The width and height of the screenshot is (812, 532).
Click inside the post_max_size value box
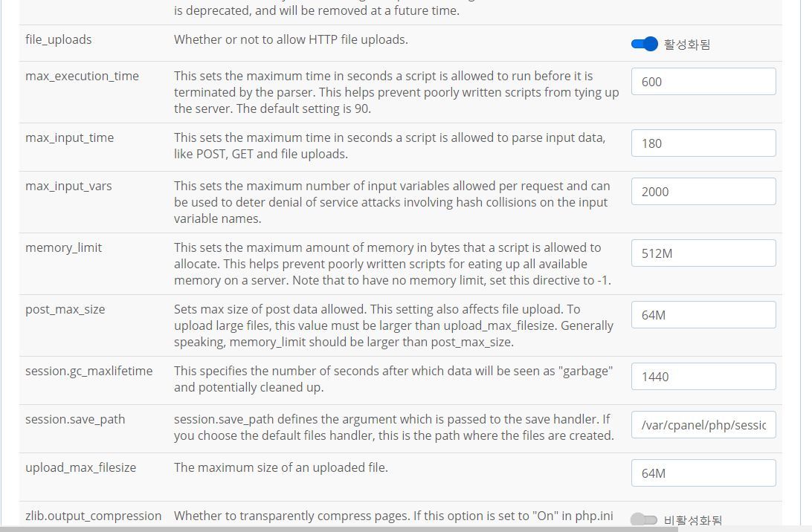point(702,314)
